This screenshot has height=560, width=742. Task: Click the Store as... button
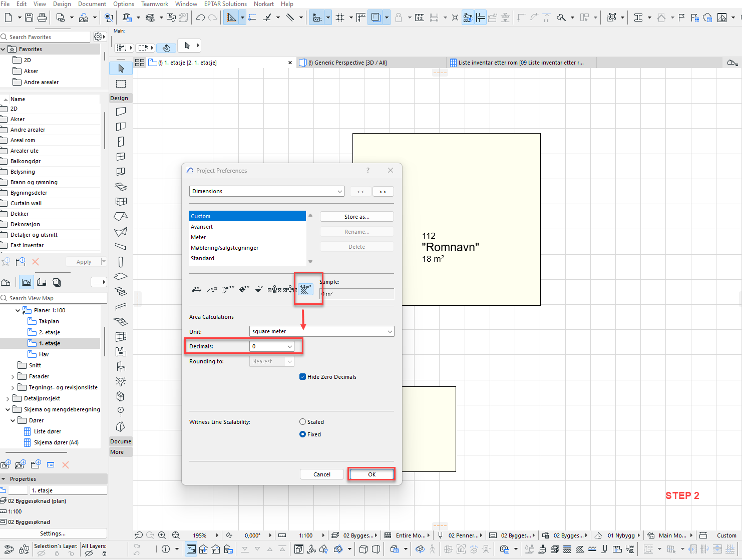pyautogui.click(x=356, y=217)
